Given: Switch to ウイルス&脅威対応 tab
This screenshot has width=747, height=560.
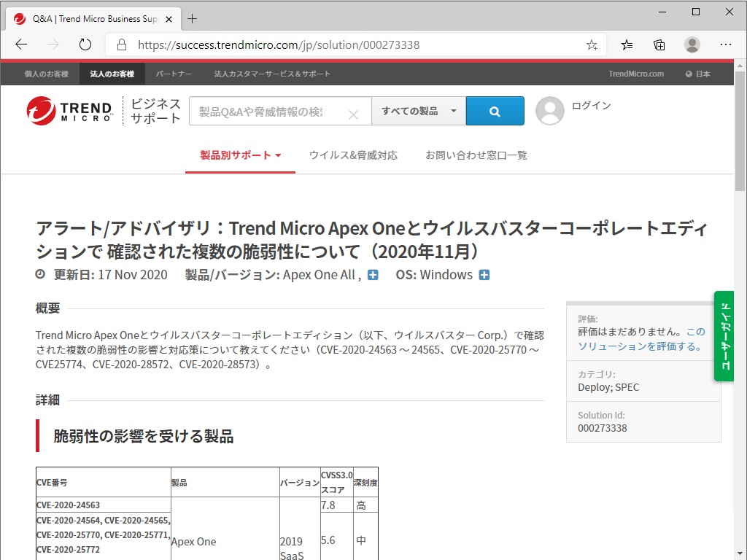Looking at the screenshot, I should 354,155.
